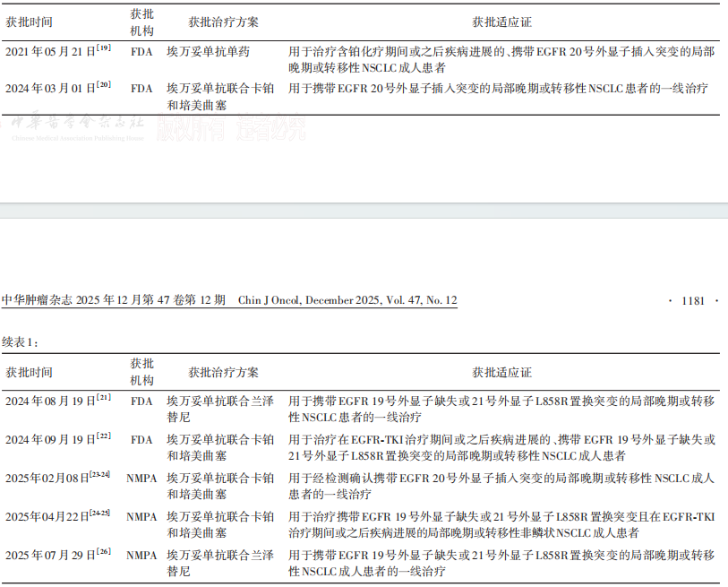The height and width of the screenshot is (587, 728).
Task: Click the journal header 中华肿瘤杂志 2025年12月
Action: (114, 300)
